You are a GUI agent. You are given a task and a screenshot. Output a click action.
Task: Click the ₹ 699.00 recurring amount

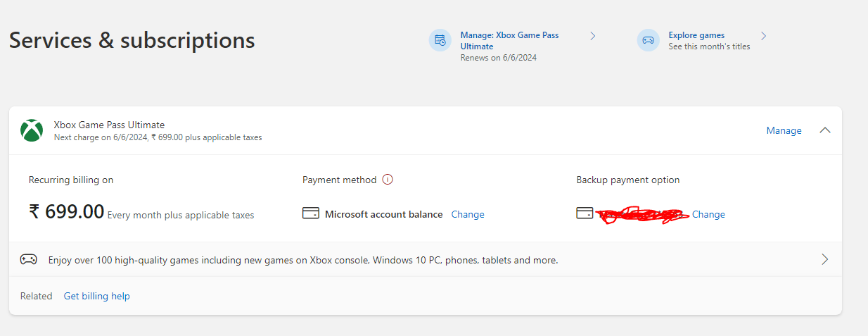pos(67,211)
